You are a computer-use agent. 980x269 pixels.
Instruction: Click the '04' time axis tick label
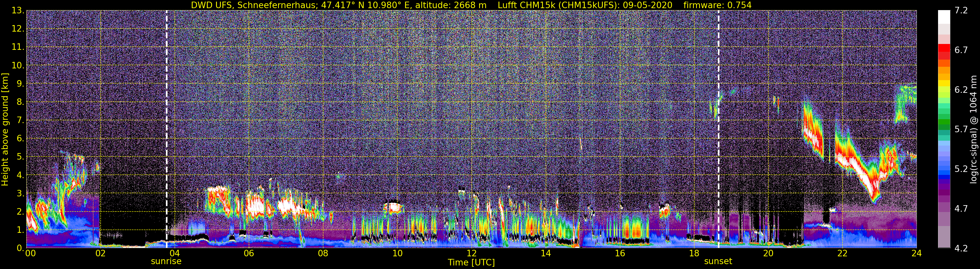174,253
